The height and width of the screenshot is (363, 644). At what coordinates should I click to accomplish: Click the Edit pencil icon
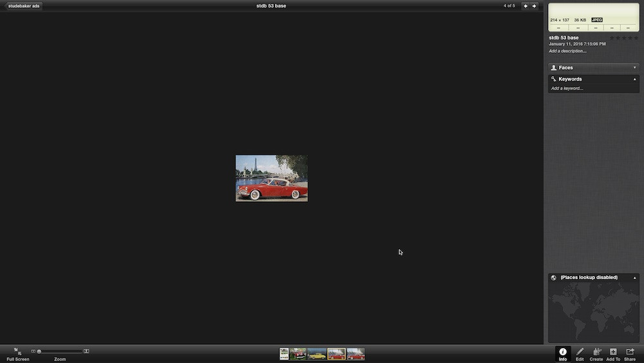point(580,352)
